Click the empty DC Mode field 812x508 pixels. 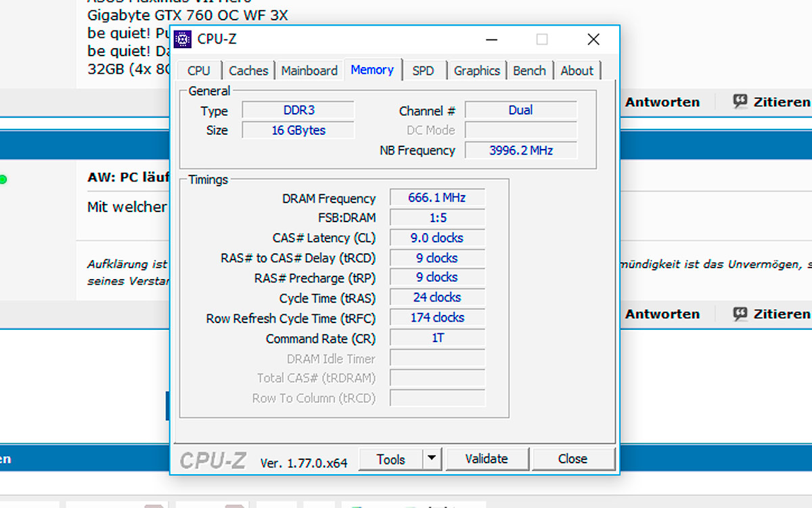[521, 130]
